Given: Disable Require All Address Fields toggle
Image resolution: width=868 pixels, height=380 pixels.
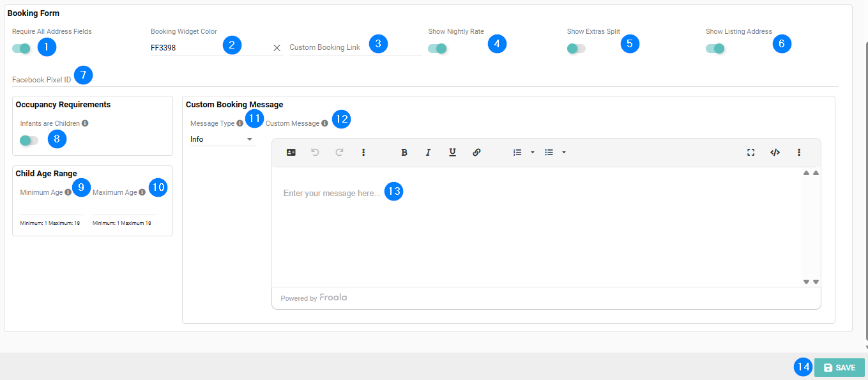Looking at the screenshot, I should pos(21,49).
